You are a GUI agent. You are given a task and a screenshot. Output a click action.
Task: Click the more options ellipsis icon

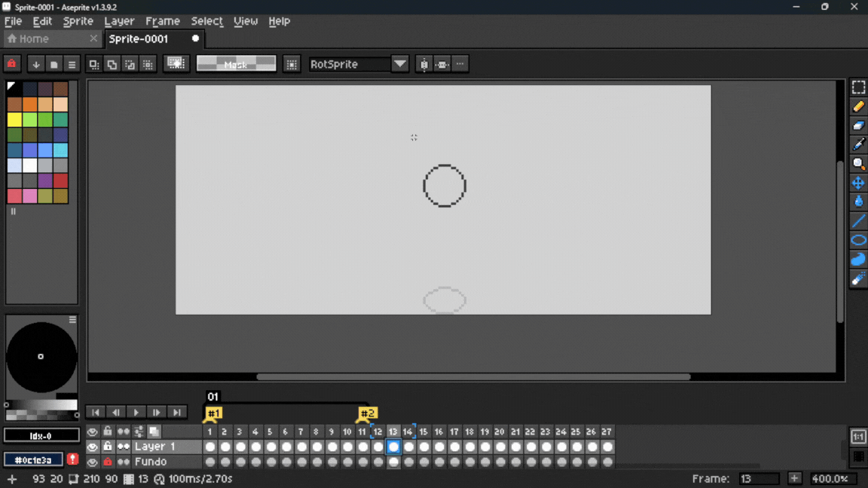click(460, 64)
